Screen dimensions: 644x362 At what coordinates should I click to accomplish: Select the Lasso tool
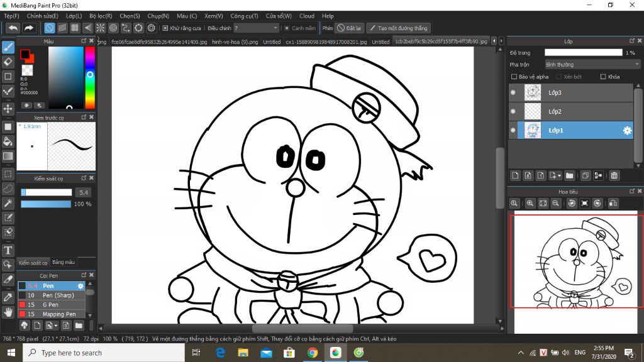point(8,189)
